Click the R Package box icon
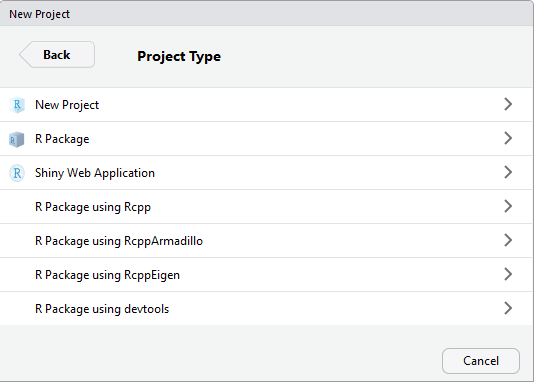 pyautogui.click(x=17, y=139)
